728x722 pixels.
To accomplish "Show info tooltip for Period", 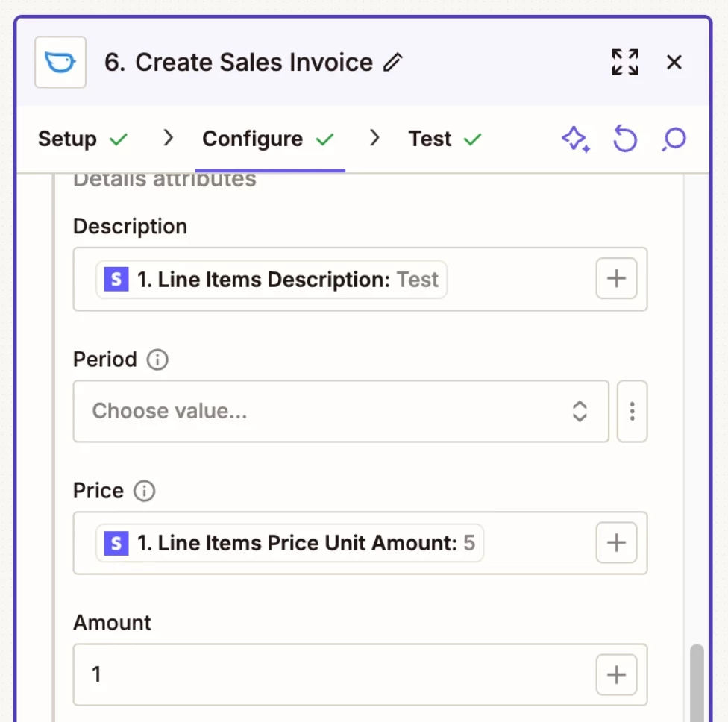I will click(x=157, y=360).
